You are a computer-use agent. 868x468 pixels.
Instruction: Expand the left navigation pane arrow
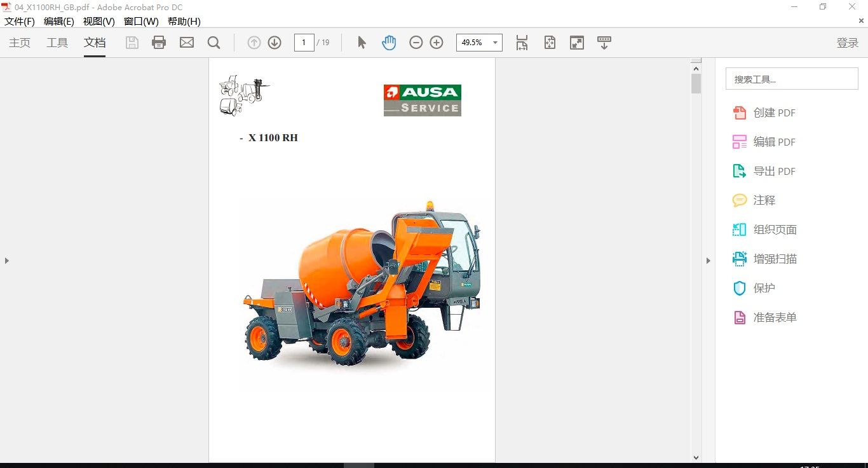(x=6, y=260)
